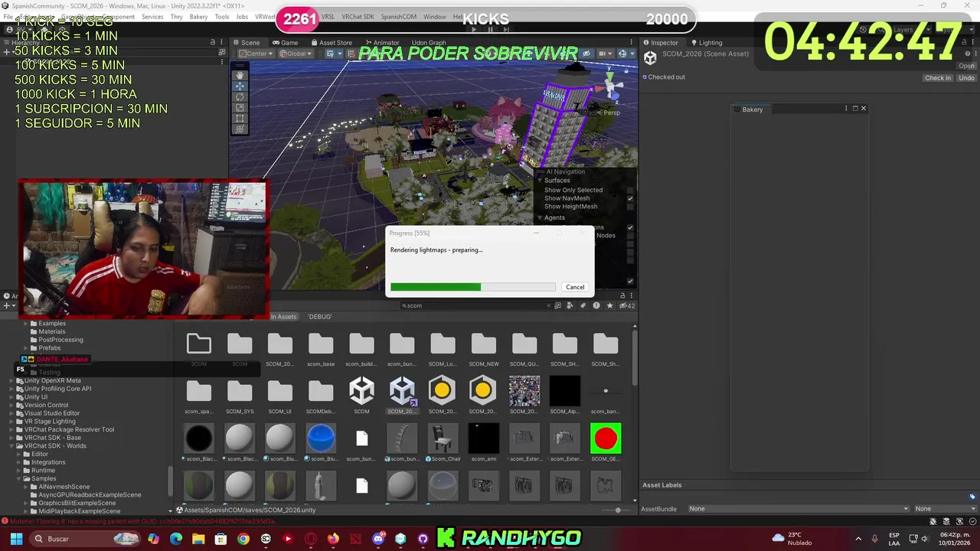Open the Global rotation mode dropdown
The width and height of the screenshot is (980, 551).
pos(296,54)
